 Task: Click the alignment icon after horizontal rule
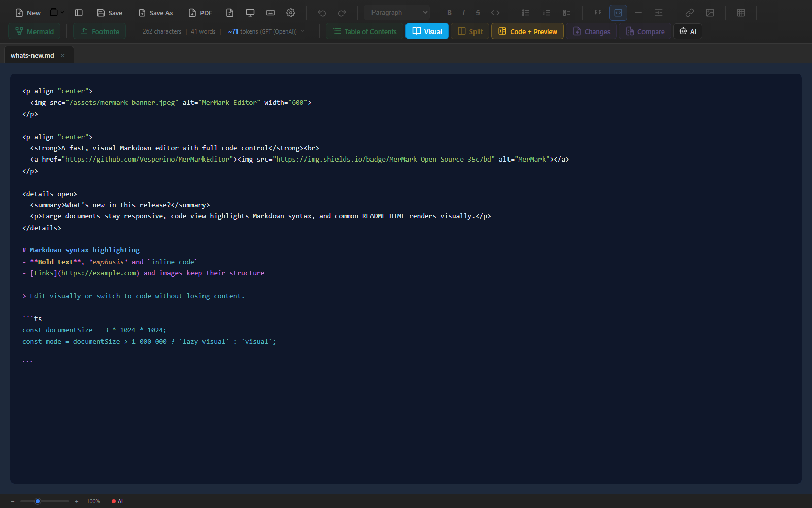tap(659, 13)
